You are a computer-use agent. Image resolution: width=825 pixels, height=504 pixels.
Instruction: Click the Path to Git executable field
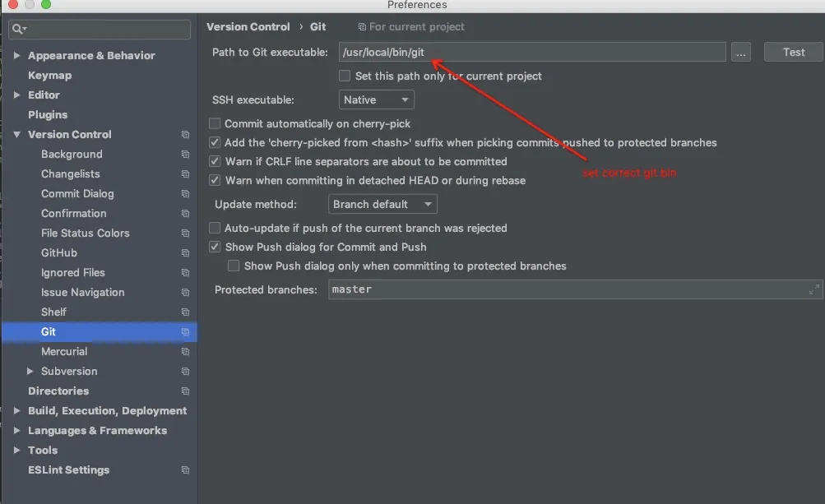pos(532,52)
